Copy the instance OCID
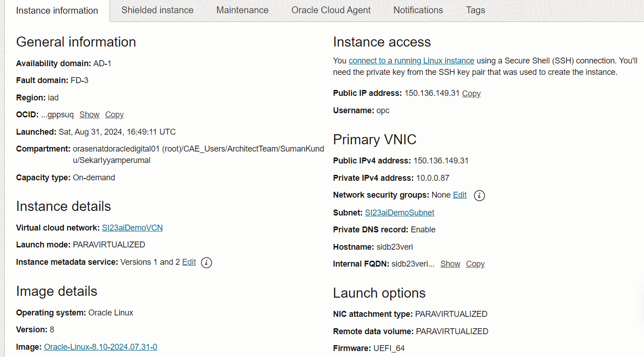644x357 pixels. (114, 115)
